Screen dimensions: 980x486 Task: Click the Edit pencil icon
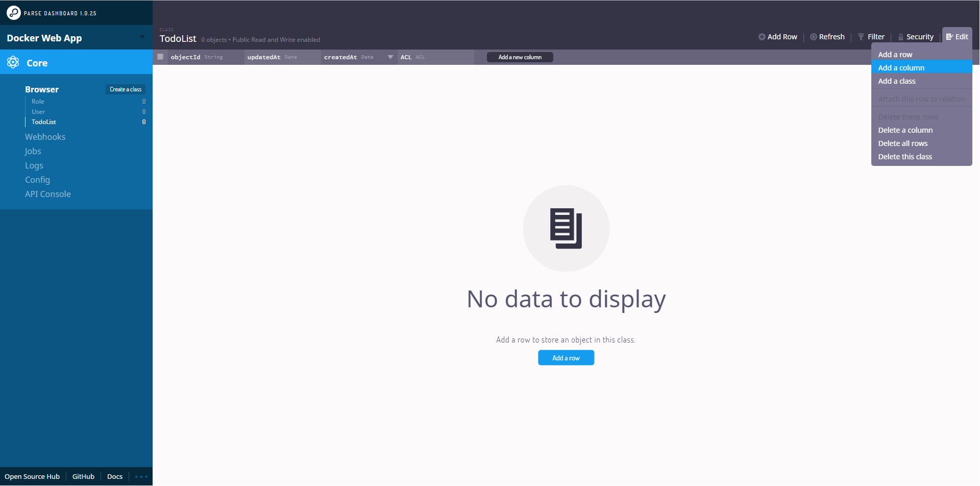coord(949,37)
